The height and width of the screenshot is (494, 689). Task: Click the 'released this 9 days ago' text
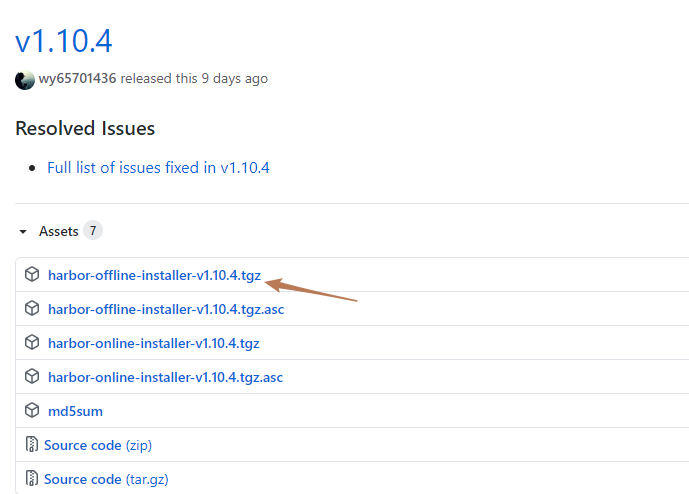[194, 79]
